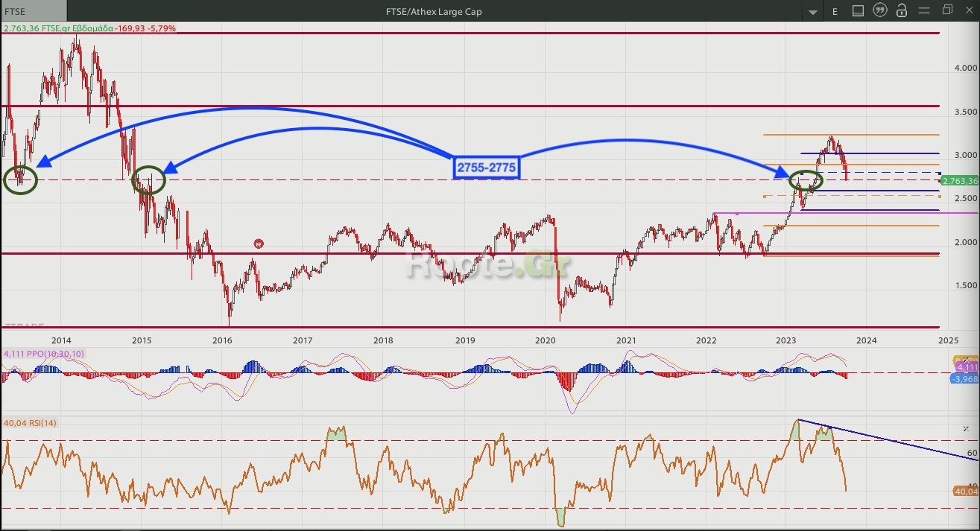The image size is (980, 531).
Task: Click the restore window icon
Action: (x=947, y=10)
